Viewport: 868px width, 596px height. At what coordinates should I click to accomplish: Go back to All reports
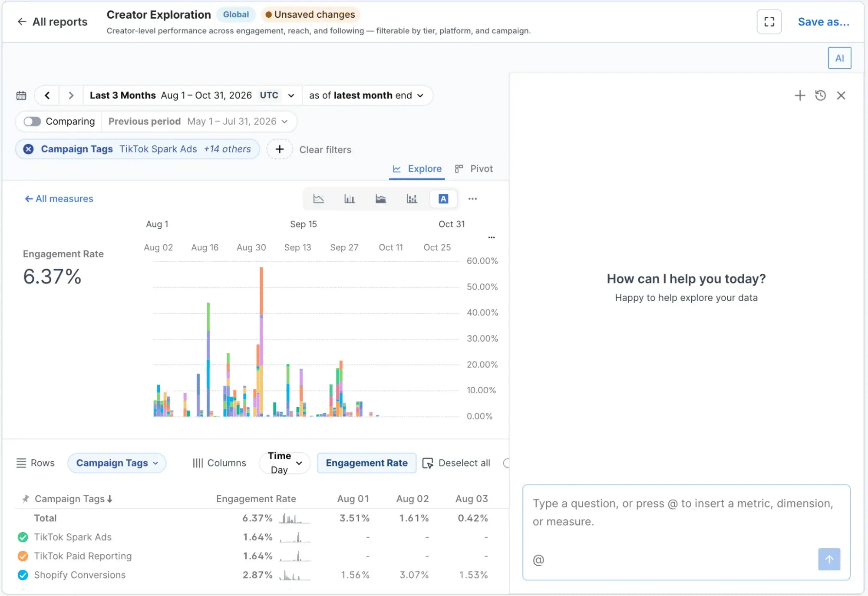coord(52,22)
